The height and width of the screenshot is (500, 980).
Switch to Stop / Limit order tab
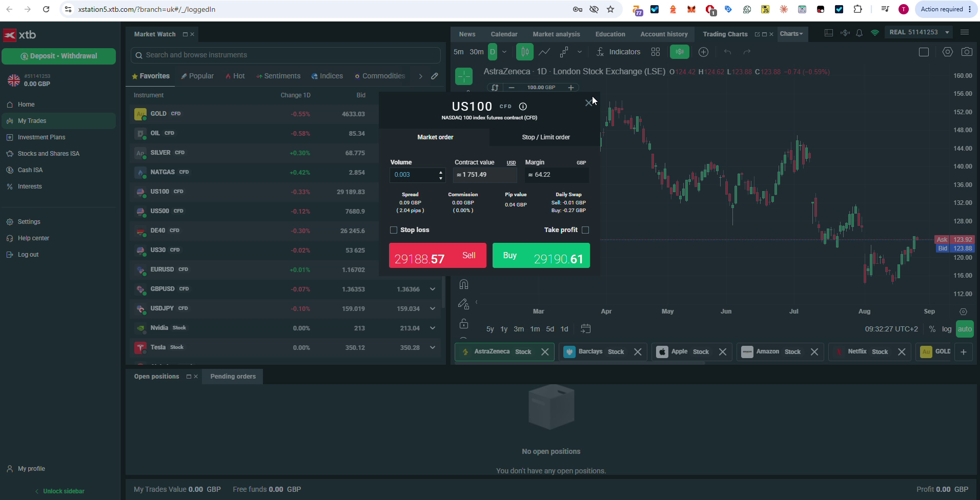click(x=546, y=137)
